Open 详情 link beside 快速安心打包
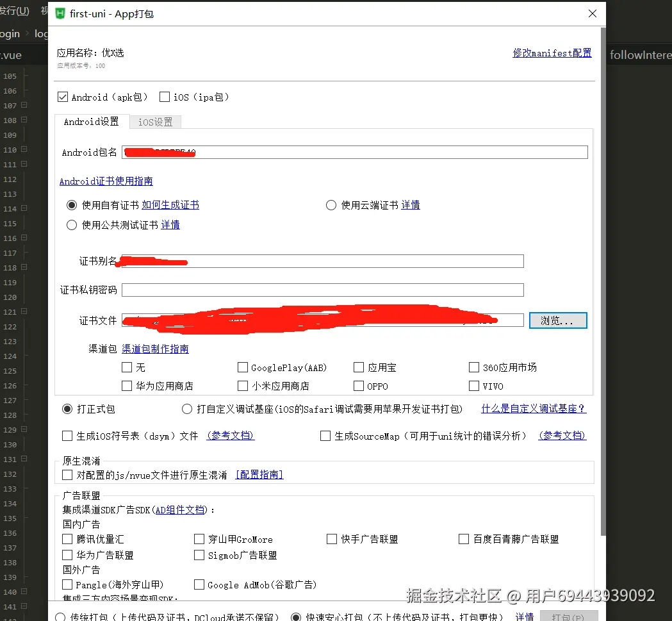This screenshot has width=672, height=621. pos(525,617)
